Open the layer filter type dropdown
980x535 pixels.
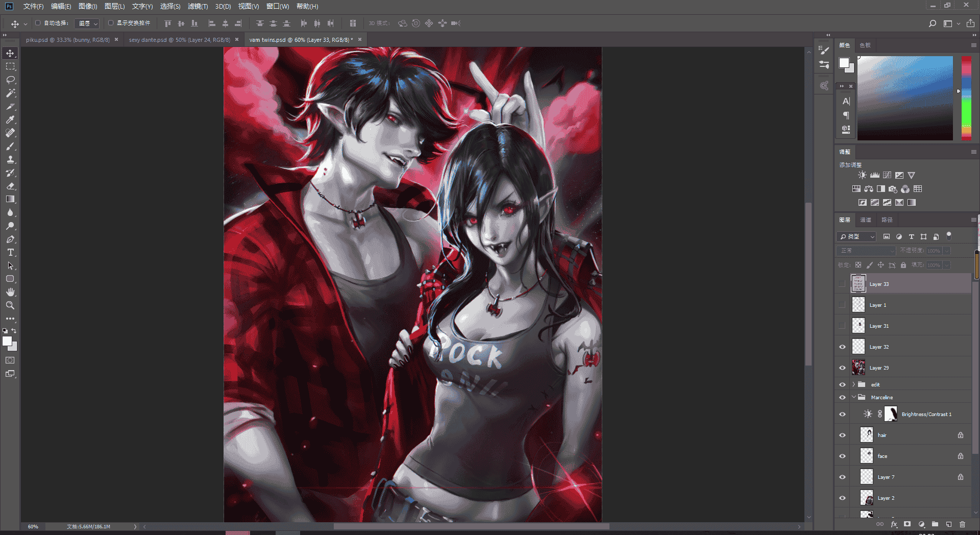pyautogui.click(x=856, y=237)
